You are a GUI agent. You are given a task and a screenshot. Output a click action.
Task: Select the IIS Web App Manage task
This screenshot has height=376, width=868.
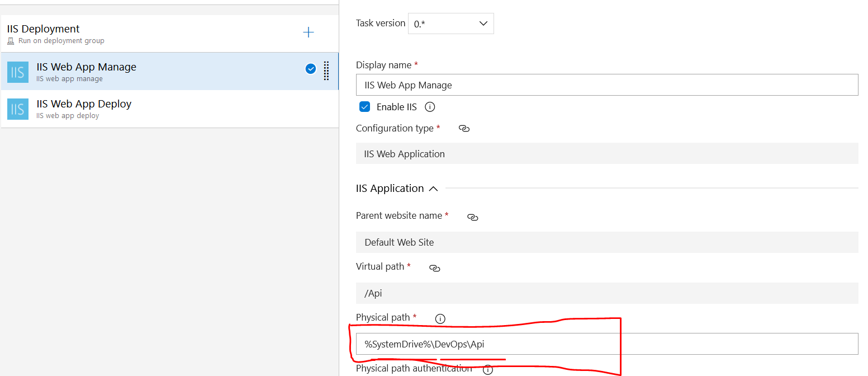(x=169, y=72)
